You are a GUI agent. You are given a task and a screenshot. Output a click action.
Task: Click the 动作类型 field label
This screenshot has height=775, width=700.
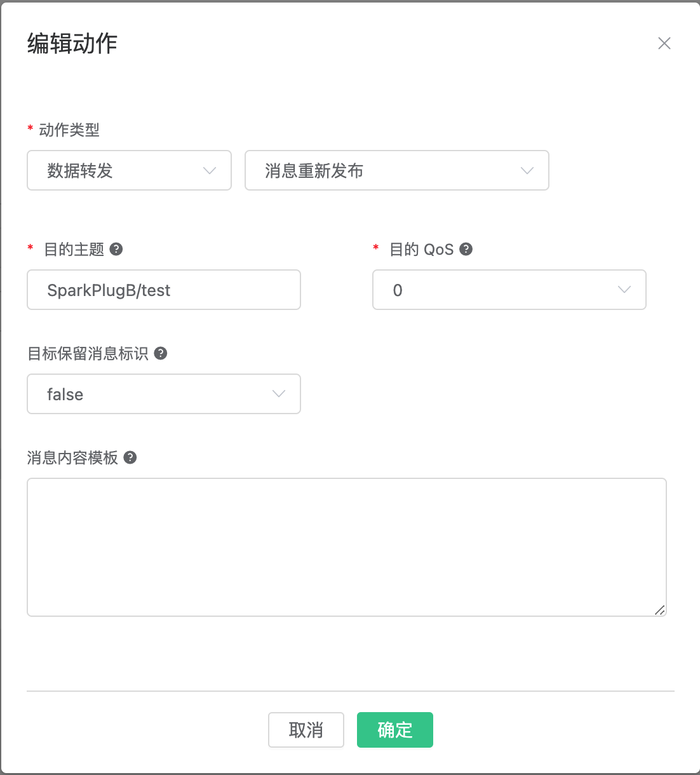[x=69, y=130]
